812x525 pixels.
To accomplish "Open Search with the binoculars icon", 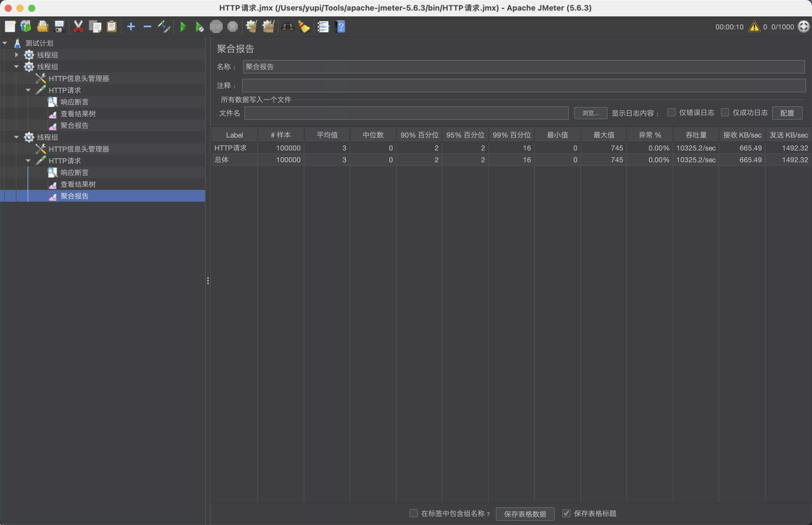I will (288, 26).
